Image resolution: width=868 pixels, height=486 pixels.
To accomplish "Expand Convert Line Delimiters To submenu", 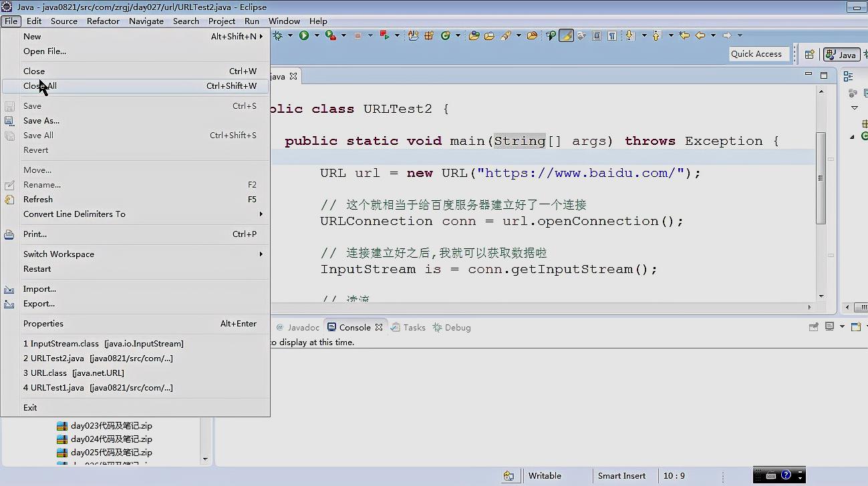I will click(261, 214).
